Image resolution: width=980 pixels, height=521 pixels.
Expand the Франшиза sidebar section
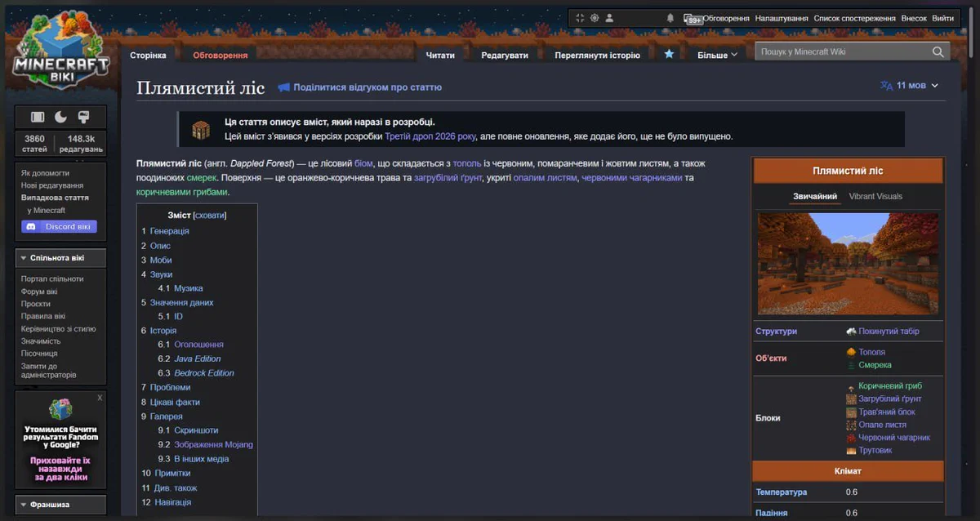pos(60,505)
